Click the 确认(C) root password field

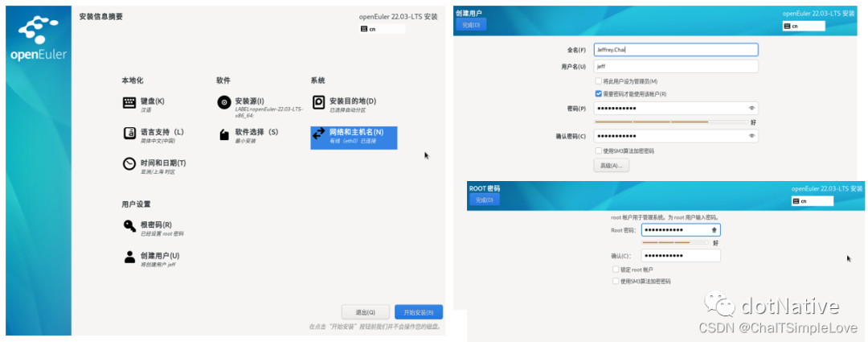pos(681,256)
